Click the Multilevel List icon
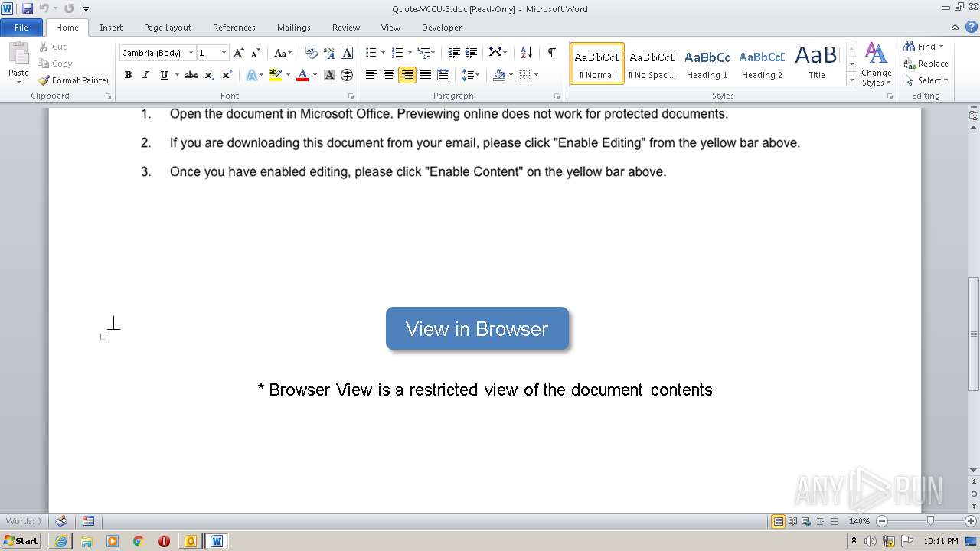The image size is (980, 551). point(423,53)
